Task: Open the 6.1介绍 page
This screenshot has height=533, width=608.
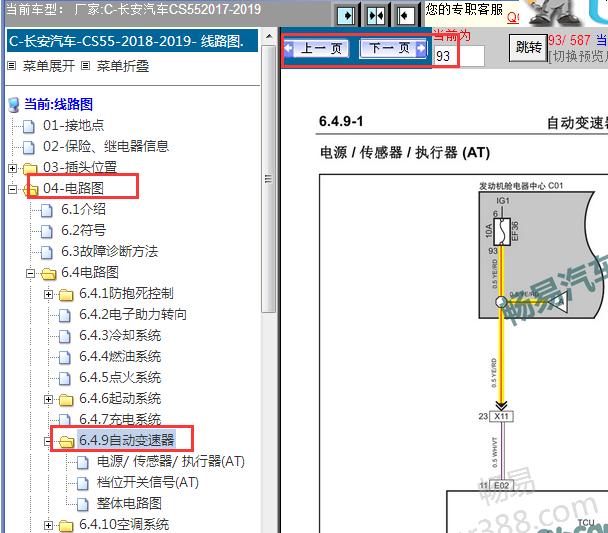Action: tap(83, 209)
